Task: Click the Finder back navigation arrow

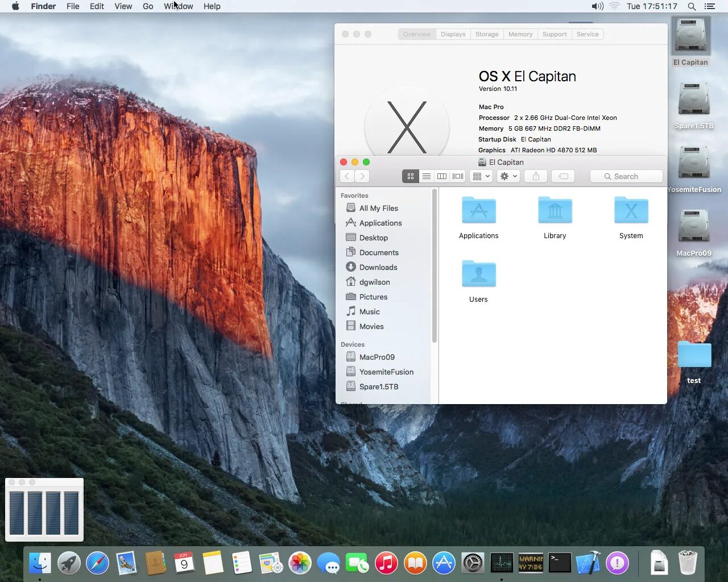Action: (x=348, y=176)
